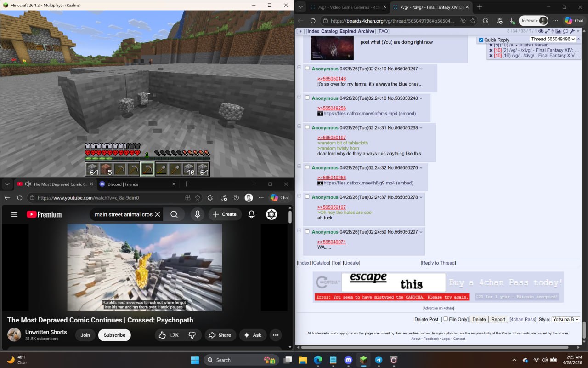The height and width of the screenshot is (368, 588).
Task: Open post menu arrow for No.565050297
Action: pyautogui.click(x=421, y=232)
